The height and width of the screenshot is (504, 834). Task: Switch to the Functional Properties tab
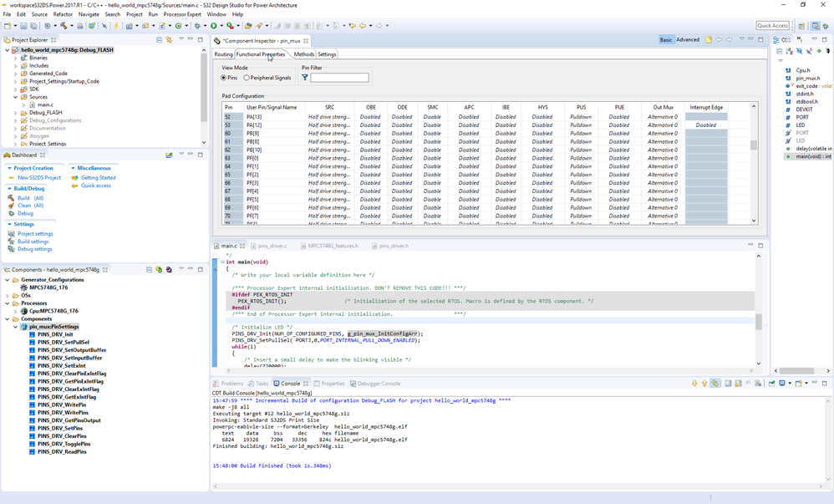tap(261, 54)
